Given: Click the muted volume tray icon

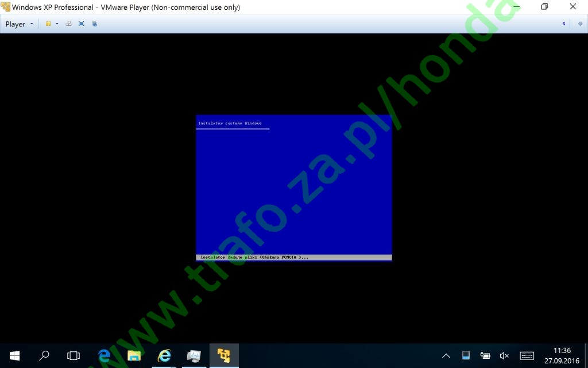Looking at the screenshot, I should [504, 355].
